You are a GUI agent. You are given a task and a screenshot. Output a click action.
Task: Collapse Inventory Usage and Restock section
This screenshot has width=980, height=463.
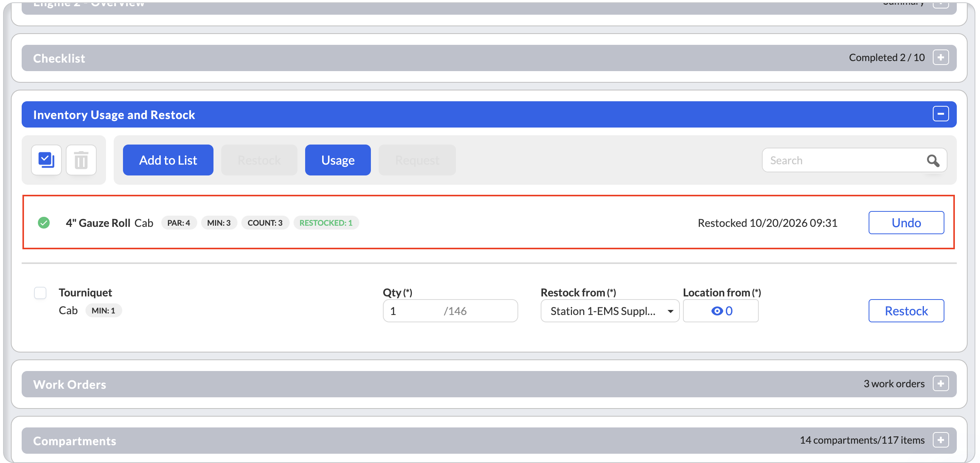[x=941, y=114]
